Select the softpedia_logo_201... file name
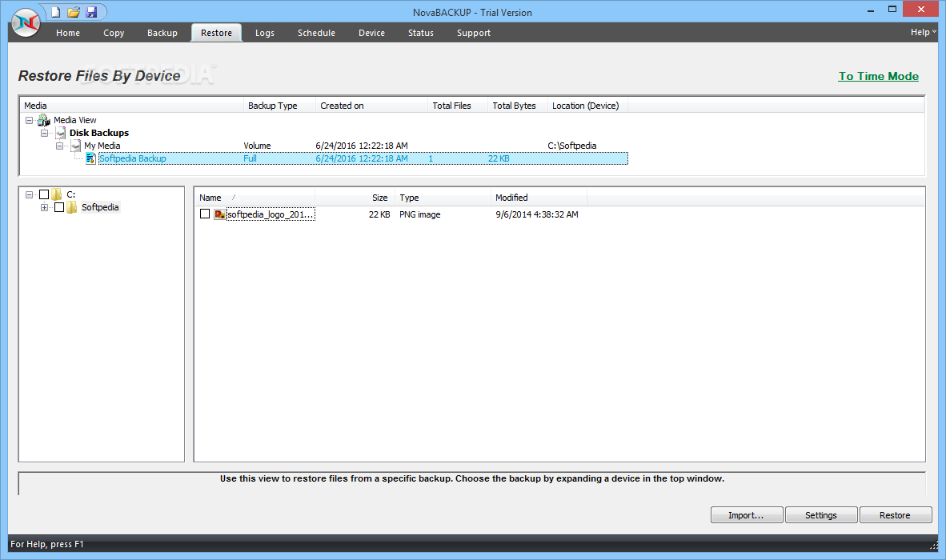 271,214
